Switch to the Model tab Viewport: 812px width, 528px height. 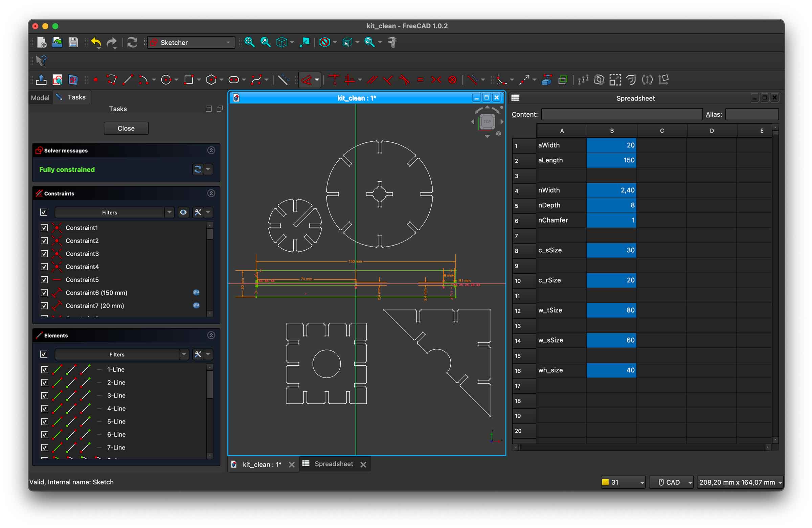pos(40,98)
